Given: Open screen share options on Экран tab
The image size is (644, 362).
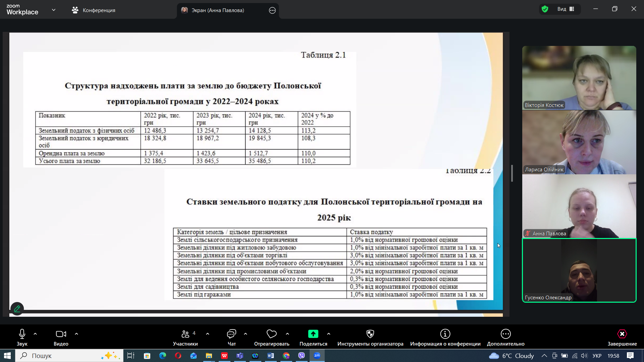Looking at the screenshot, I should (x=272, y=10).
